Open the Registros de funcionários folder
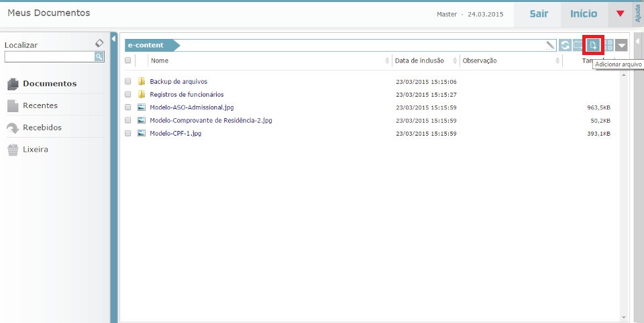Image resolution: width=644 pixels, height=323 pixels. 187,95
